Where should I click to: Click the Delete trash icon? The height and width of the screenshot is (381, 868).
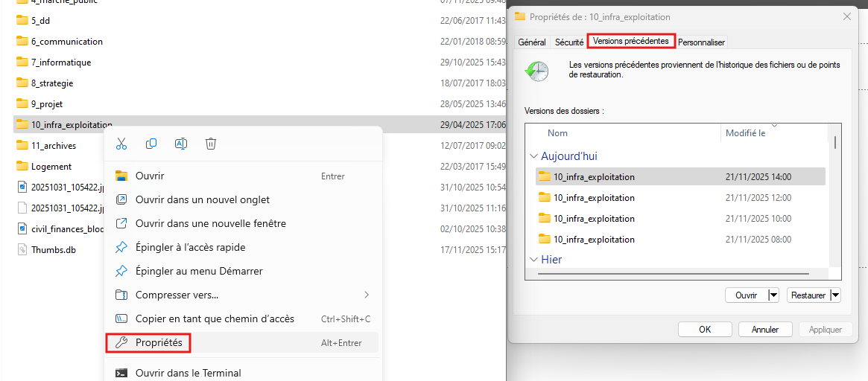click(210, 144)
